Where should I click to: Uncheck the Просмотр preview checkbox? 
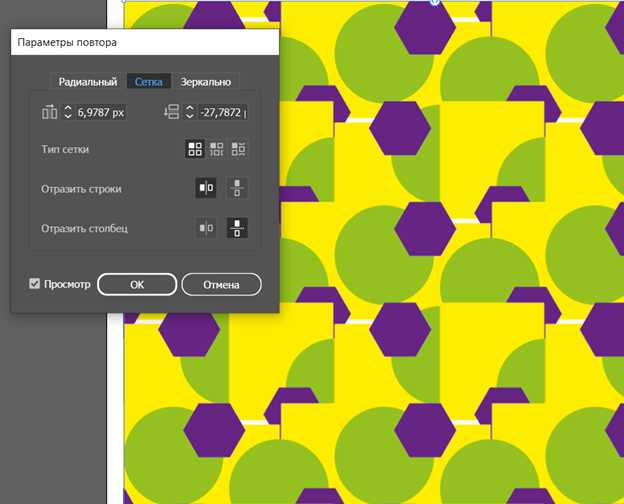tap(34, 283)
